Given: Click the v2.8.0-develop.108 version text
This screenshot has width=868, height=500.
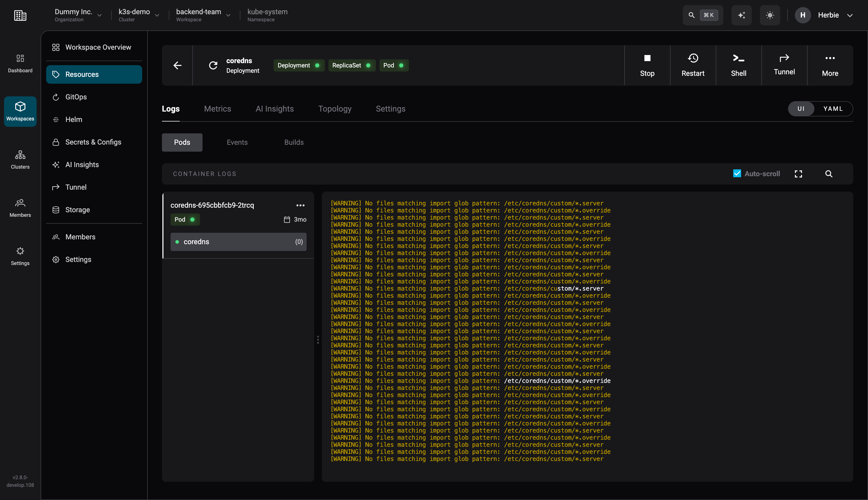Looking at the screenshot, I should click(20, 481).
